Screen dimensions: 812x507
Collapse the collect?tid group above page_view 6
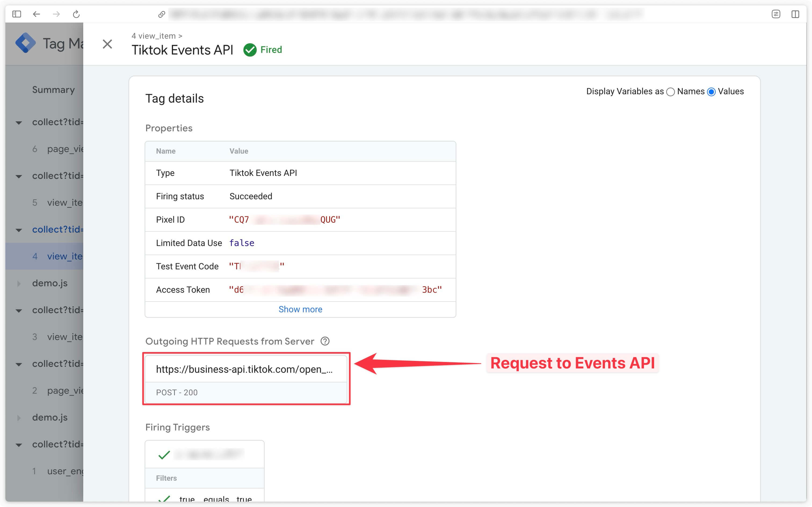tap(19, 123)
